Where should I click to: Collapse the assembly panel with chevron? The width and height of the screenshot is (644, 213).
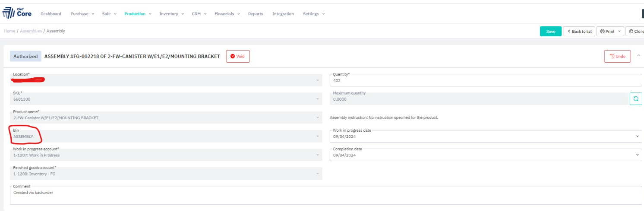[x=639, y=56]
